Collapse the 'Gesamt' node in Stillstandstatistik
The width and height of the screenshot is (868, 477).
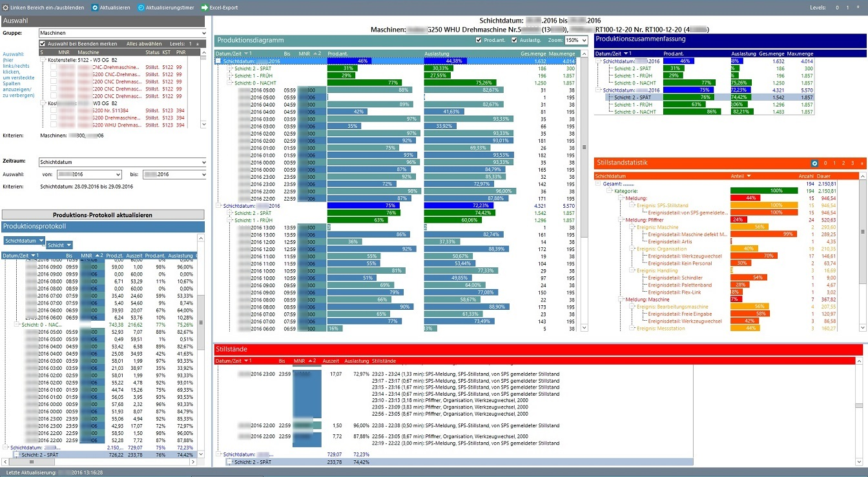(597, 184)
